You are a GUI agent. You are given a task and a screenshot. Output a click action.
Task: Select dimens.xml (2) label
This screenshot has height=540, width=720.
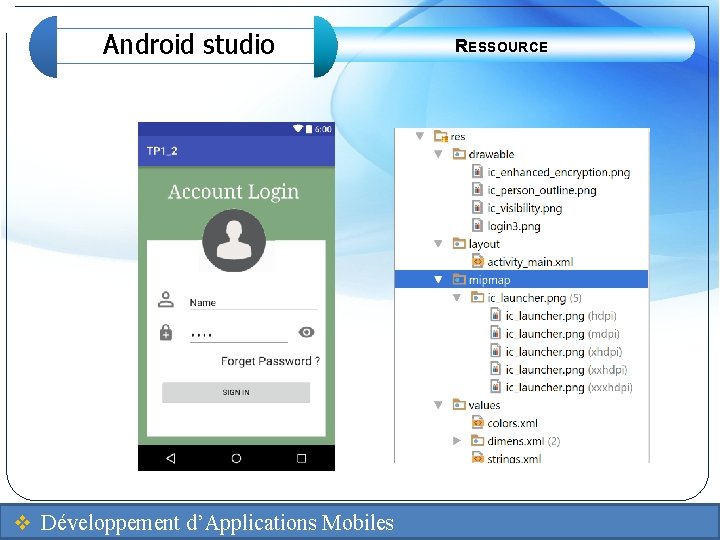523,441
